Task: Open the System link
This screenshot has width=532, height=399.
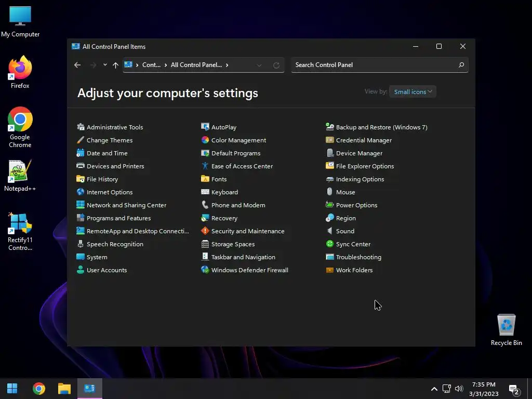Action: [x=97, y=257]
